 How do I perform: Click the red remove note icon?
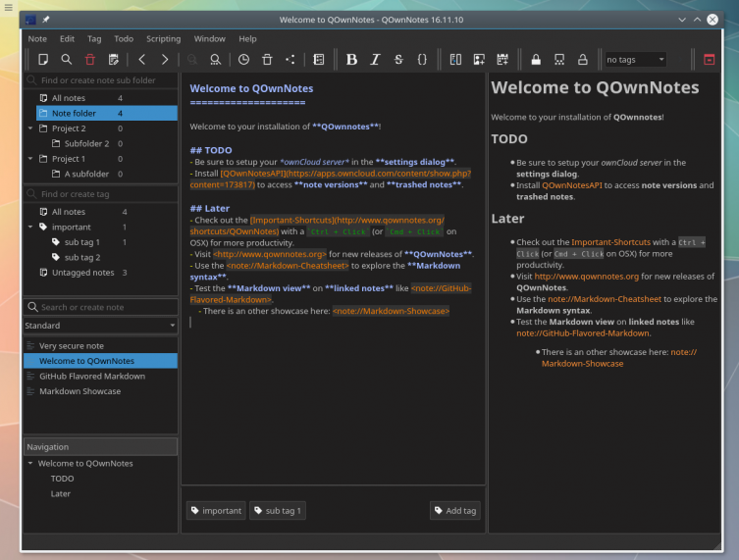click(89, 60)
